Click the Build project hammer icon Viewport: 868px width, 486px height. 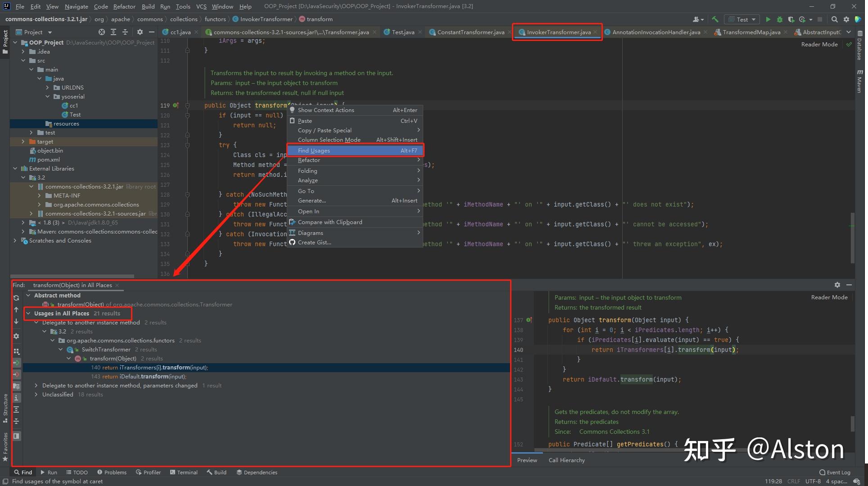(715, 19)
